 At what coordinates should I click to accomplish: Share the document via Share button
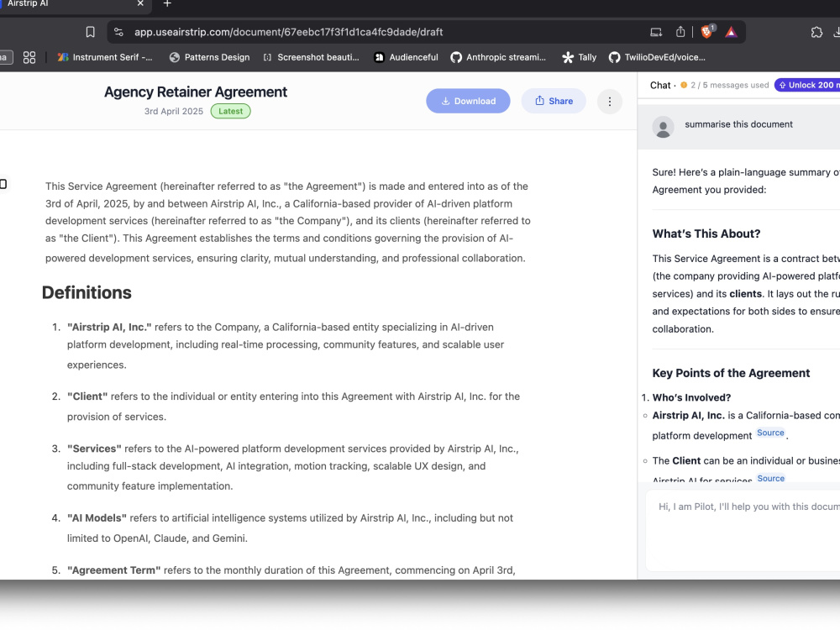click(x=554, y=101)
